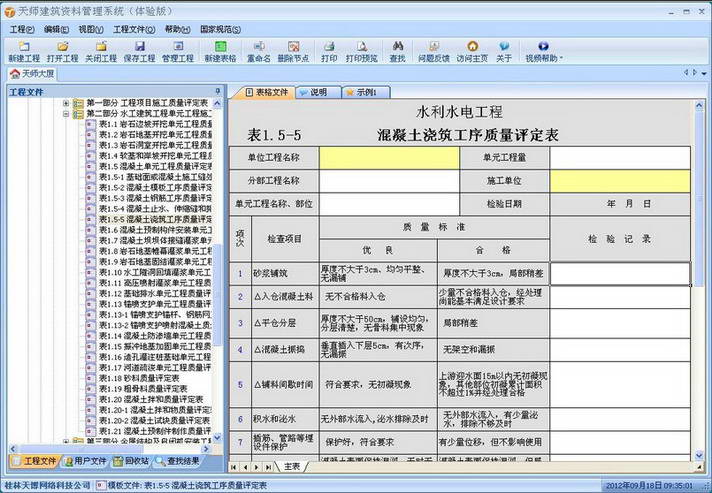Select tree item 表1.1 岩石边坡开挖
Screen dimensions: 712x493
coord(155,124)
